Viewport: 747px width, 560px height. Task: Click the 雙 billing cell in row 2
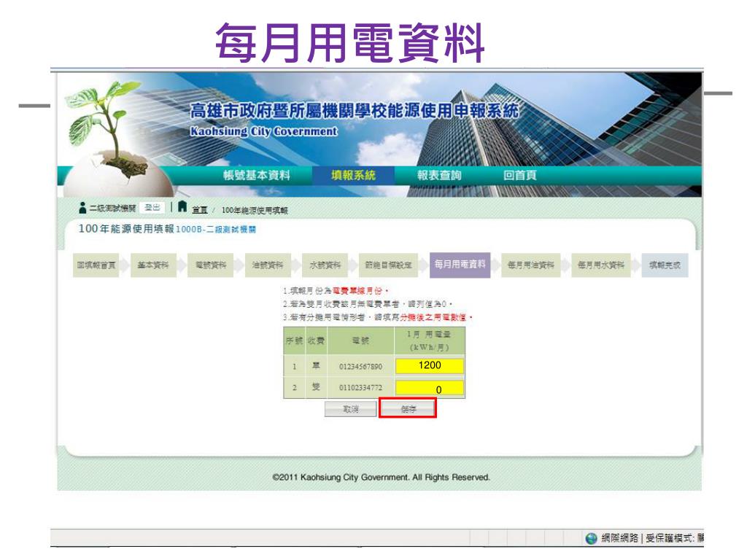pos(316,387)
